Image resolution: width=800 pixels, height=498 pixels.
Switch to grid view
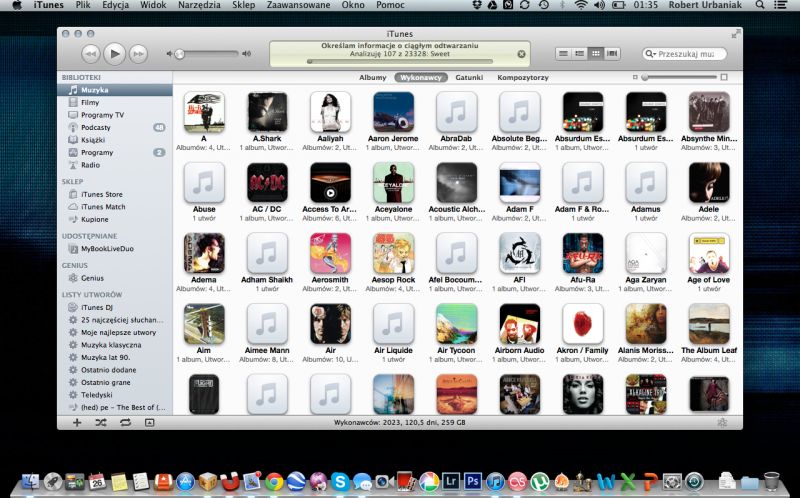coord(595,54)
